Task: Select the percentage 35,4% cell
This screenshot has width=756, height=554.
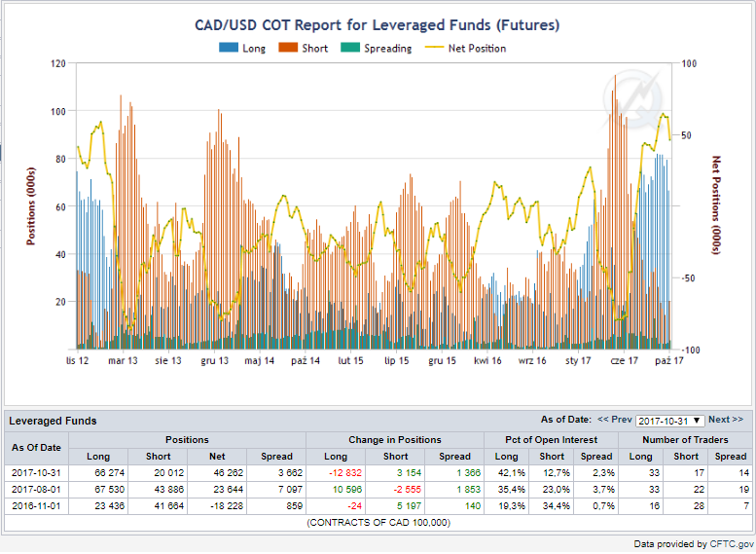Action: pyautogui.click(x=511, y=490)
